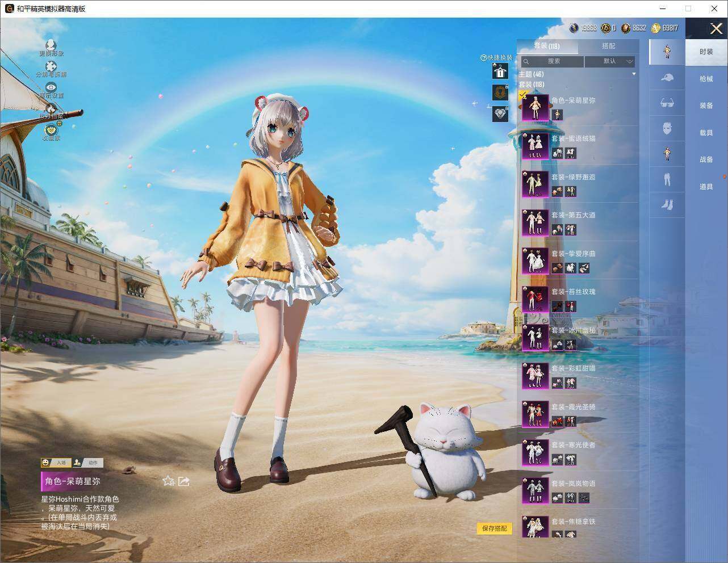728x563 pixels.
Task: Collapse the 主题 (46) section arrow
Action: pos(634,74)
